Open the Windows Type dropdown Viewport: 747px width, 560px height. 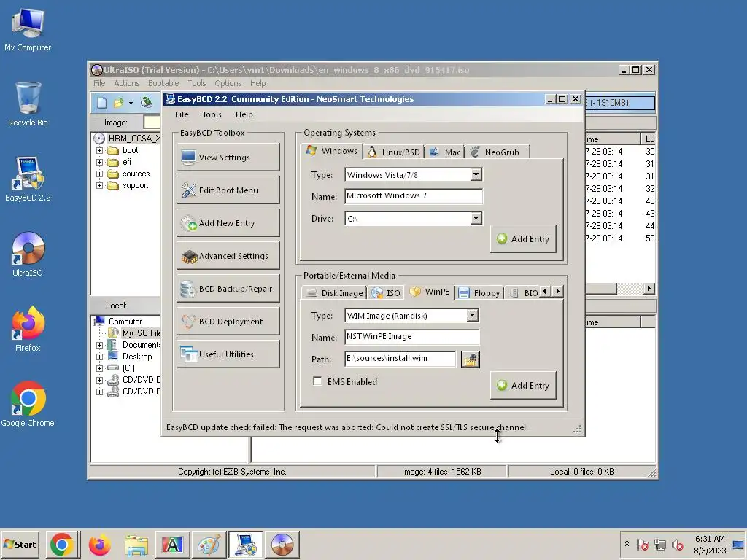tap(476, 174)
